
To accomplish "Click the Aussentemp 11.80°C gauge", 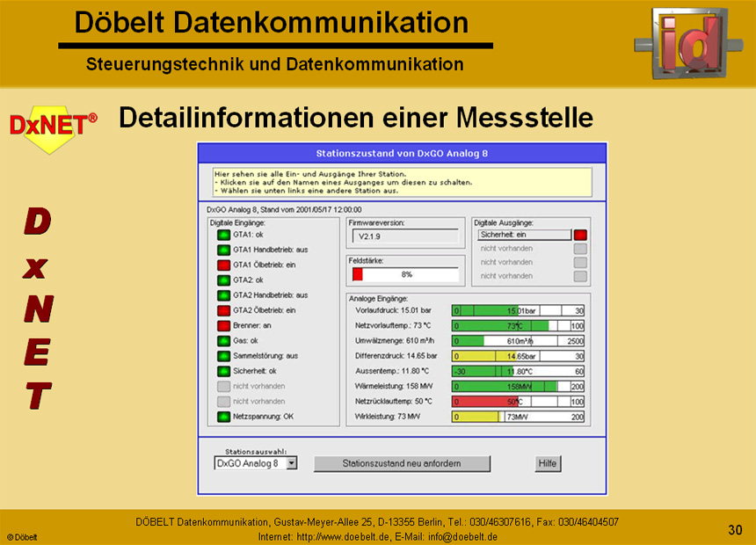I will pos(518,371).
